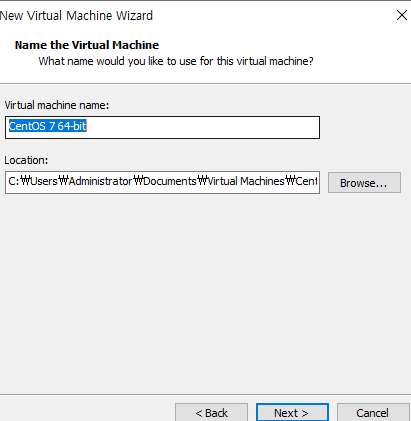
Task: Click the 'What name would you like' question text
Action: pyautogui.click(x=176, y=61)
